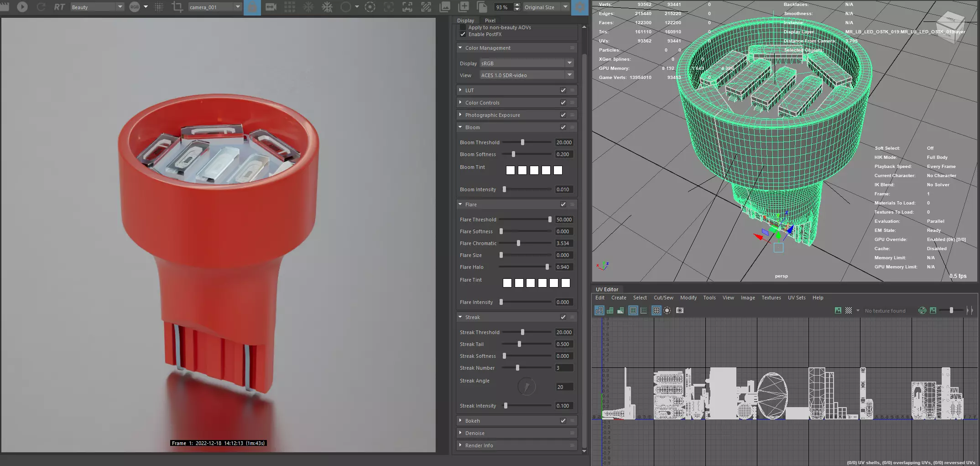This screenshot has width=980, height=466.
Task: Click the Bloom Threshold slider handle
Action: [522, 142]
